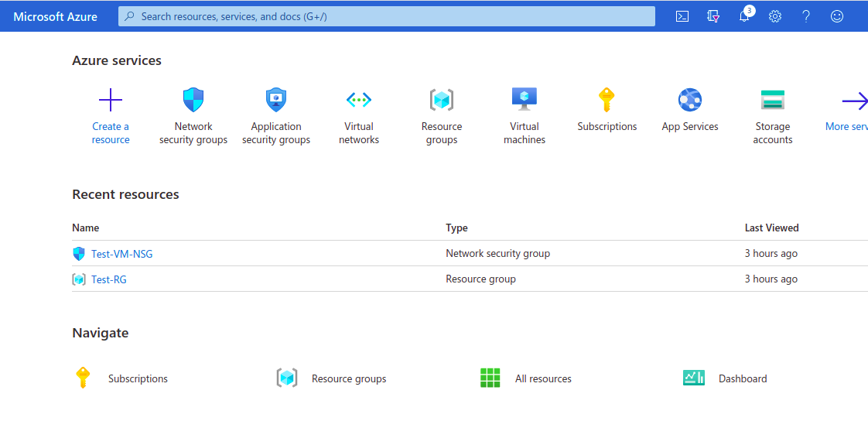Open the Virtual networks icon

click(x=359, y=100)
